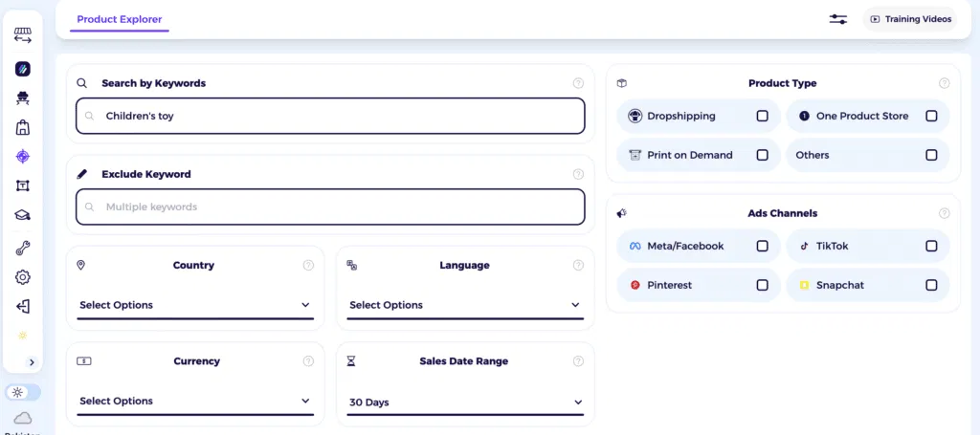980x435 pixels.
Task: Click the cloud weather icon
Action: click(x=23, y=418)
